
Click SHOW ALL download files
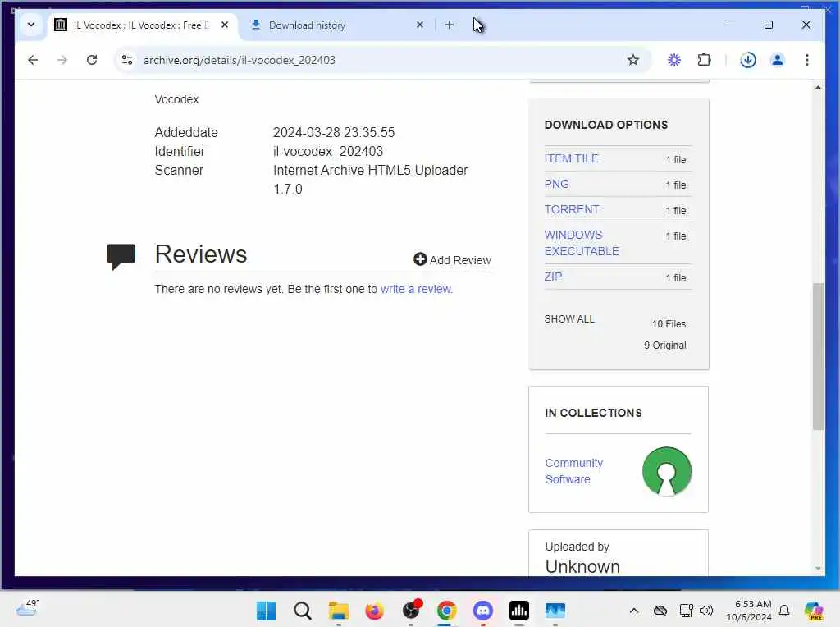[569, 319]
